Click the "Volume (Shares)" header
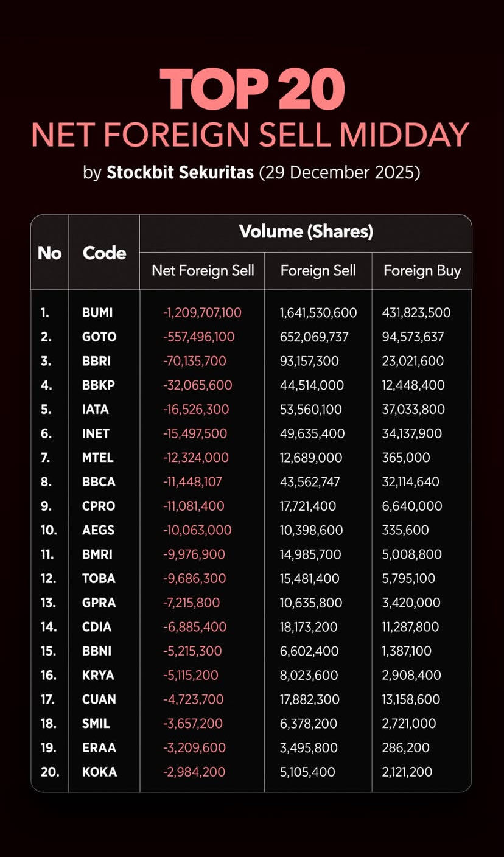Image resolution: width=504 pixels, height=857 pixels. (306, 232)
